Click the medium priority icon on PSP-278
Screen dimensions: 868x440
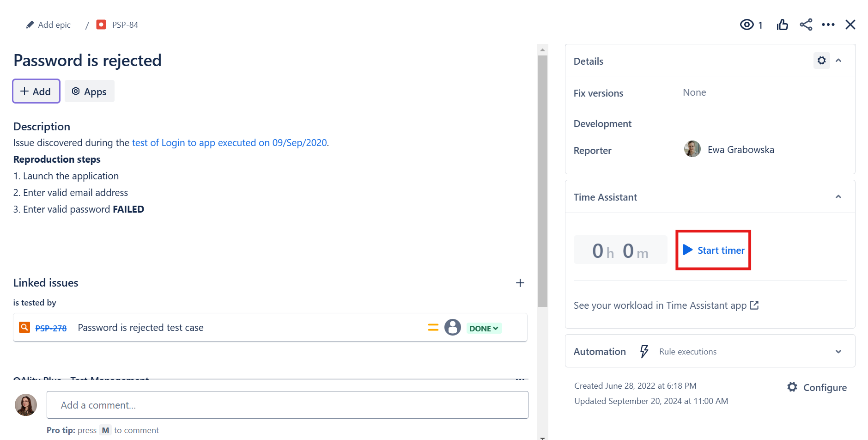tap(433, 327)
